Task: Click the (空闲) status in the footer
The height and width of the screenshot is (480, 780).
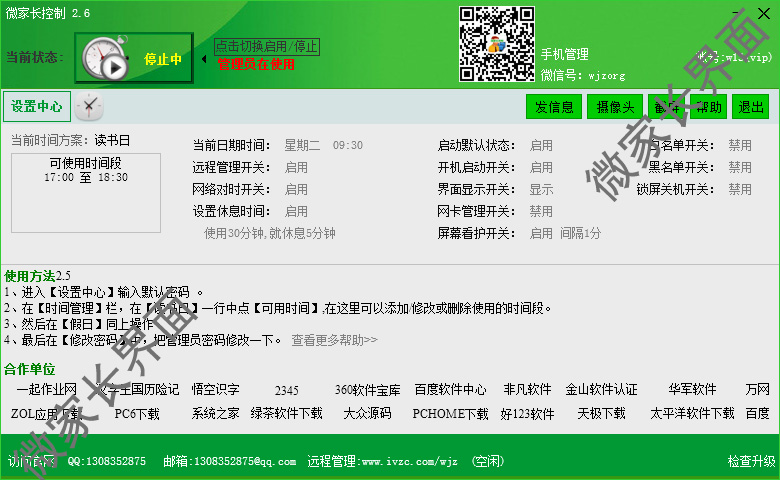Action: (x=488, y=462)
